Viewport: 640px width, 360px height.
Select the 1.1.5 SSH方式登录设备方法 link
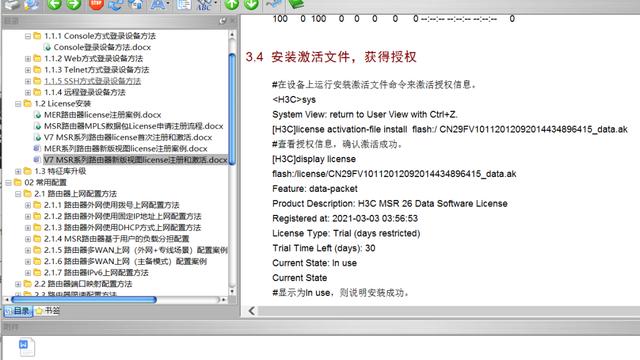click(x=92, y=81)
